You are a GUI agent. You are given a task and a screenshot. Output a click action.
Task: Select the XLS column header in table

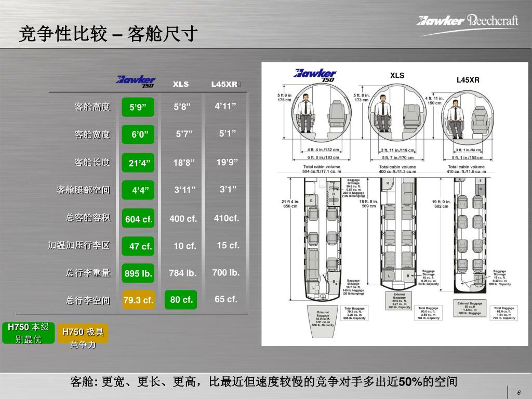(x=180, y=84)
